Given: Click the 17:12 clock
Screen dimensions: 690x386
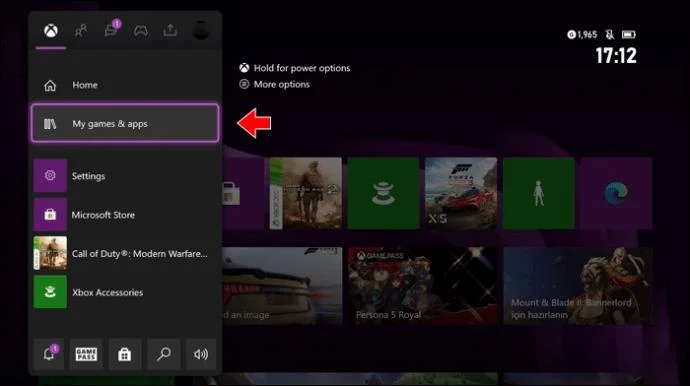Looking at the screenshot, I should click(616, 56).
